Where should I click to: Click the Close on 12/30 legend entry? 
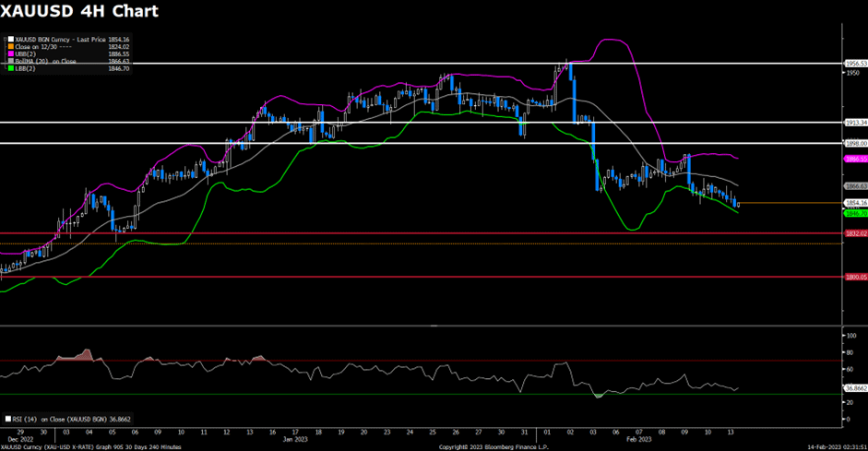pos(35,45)
